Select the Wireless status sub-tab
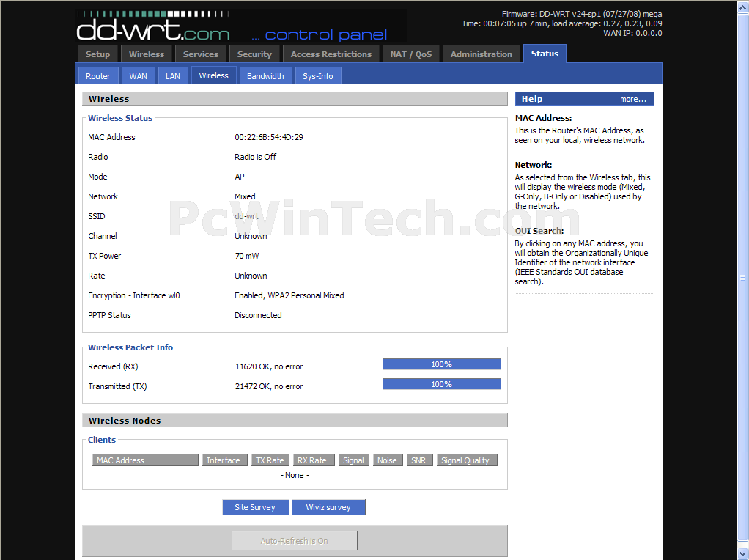This screenshot has height=560, width=749. [x=213, y=75]
